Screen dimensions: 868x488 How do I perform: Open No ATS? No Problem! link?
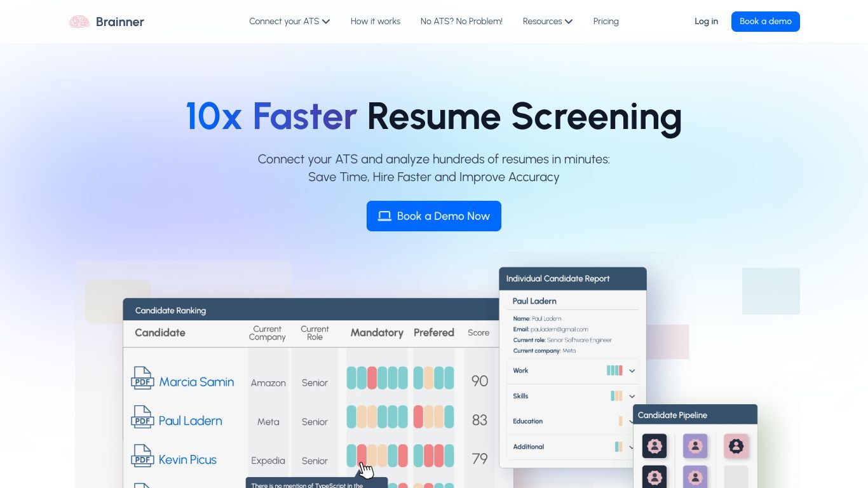(461, 22)
